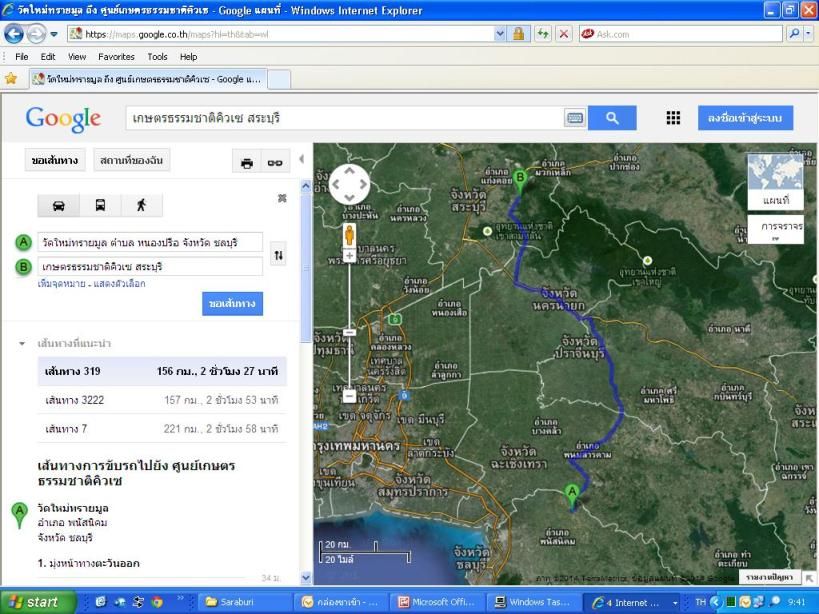Click the Street View pegman icon

pos(349,235)
